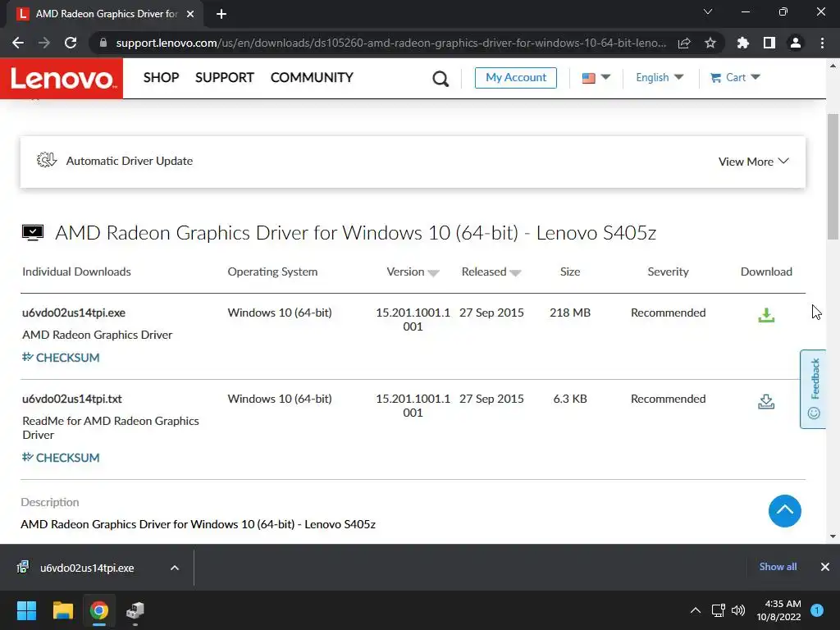Click the page scrollbar down arrow

point(833,536)
